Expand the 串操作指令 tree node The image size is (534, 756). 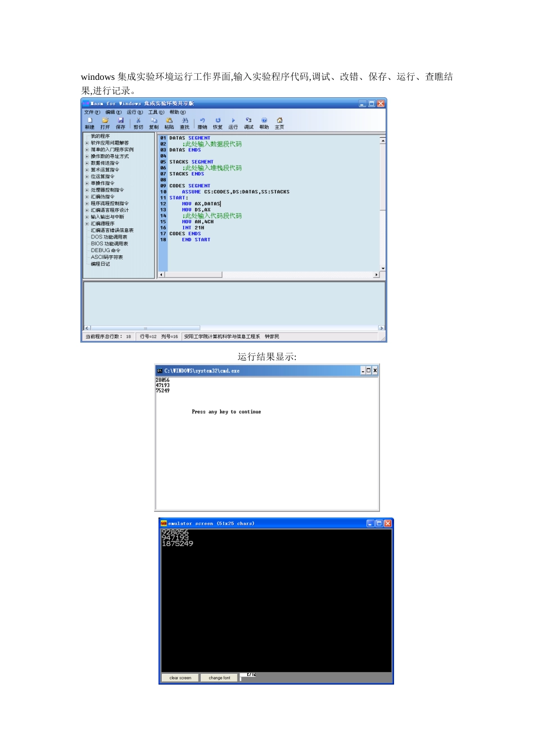(87, 183)
